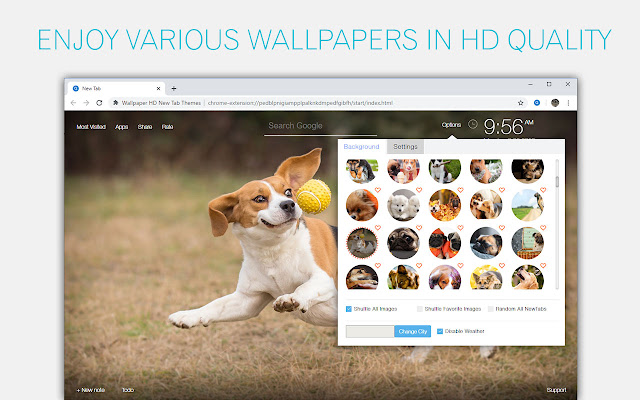Image resolution: width=640 pixels, height=400 pixels.
Task: Click the Rate link
Action: (167, 127)
